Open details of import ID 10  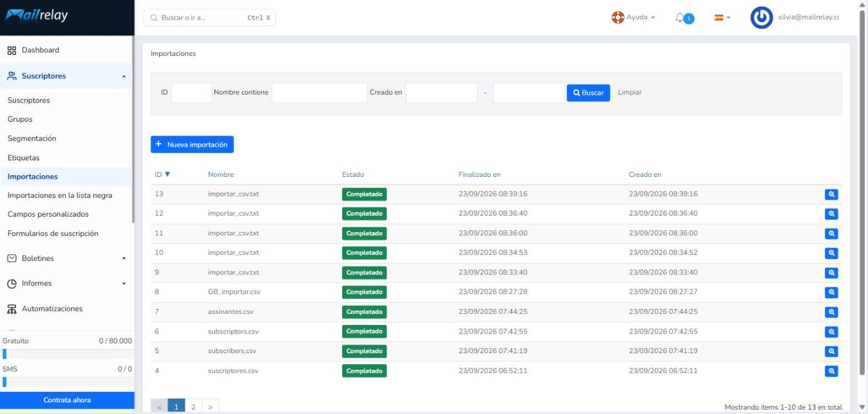point(831,253)
